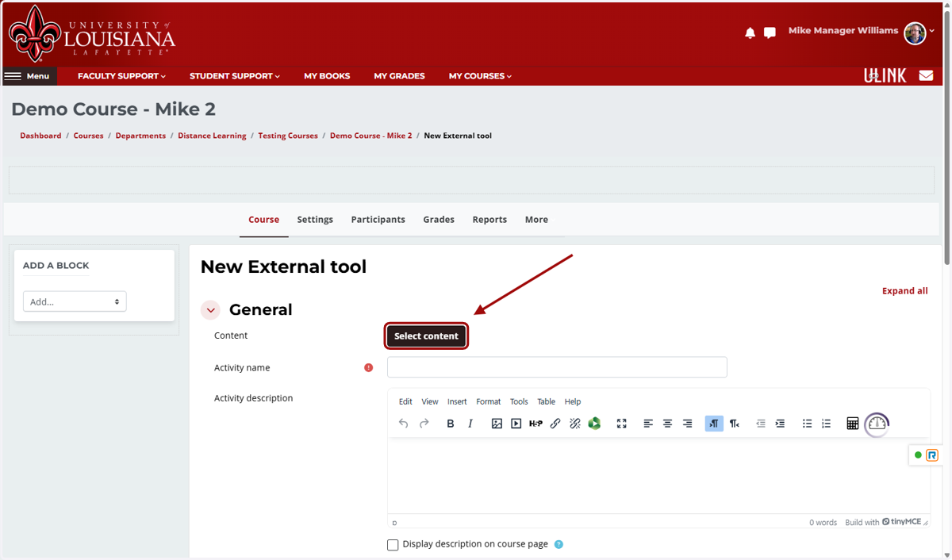Click the envelope mail icon

(926, 76)
